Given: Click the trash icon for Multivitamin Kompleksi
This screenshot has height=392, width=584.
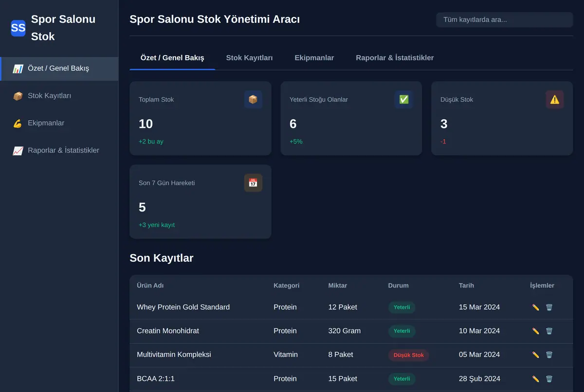Looking at the screenshot, I should point(549,355).
